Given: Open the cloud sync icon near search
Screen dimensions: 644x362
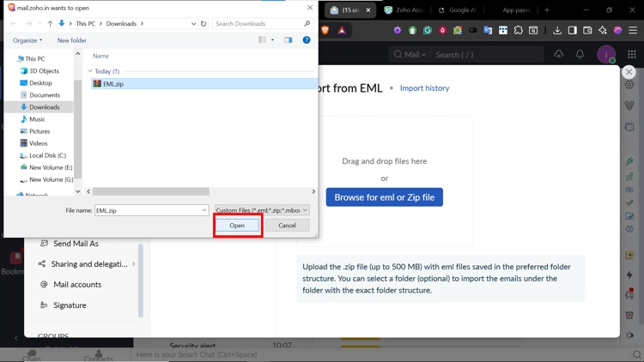Looking at the screenshot, I should point(558,54).
